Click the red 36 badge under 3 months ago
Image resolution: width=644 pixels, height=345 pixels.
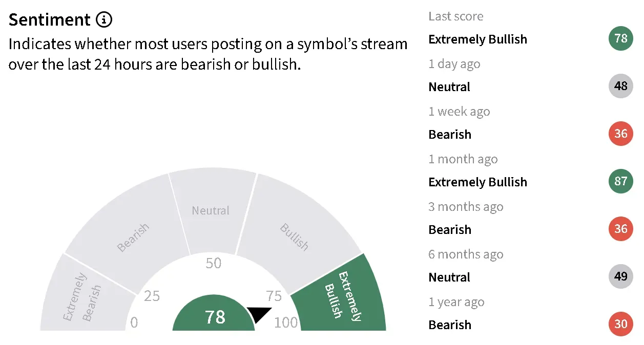pos(621,229)
